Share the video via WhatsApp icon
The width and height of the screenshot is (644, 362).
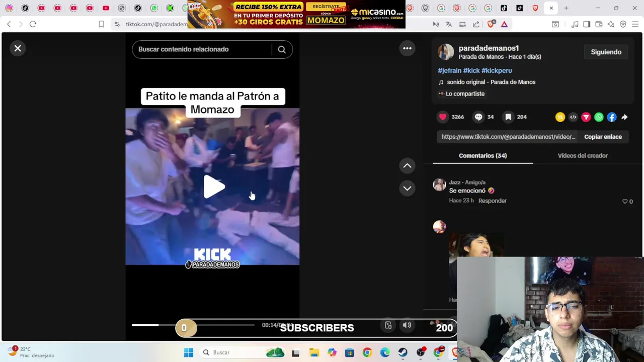click(x=599, y=117)
